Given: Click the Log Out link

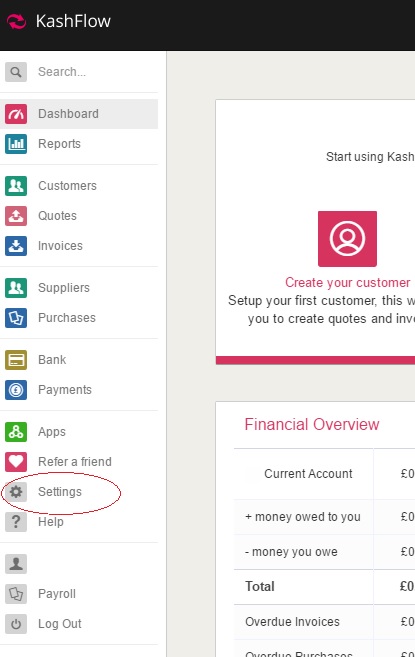Looking at the screenshot, I should click(60, 624).
